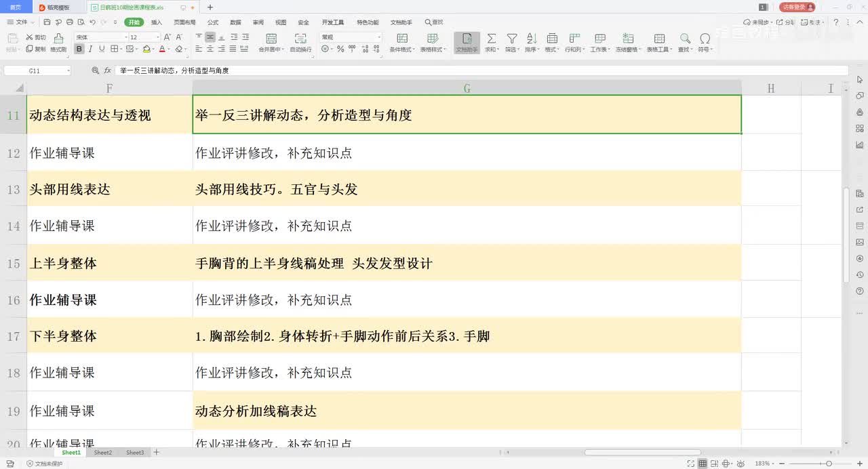Toggle bottom vertical alignment button

point(222,37)
